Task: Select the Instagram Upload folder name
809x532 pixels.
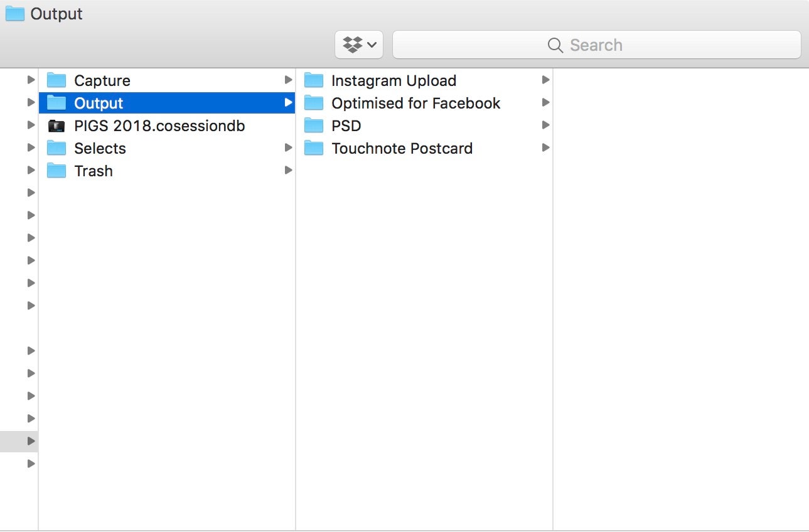Action: [394, 80]
